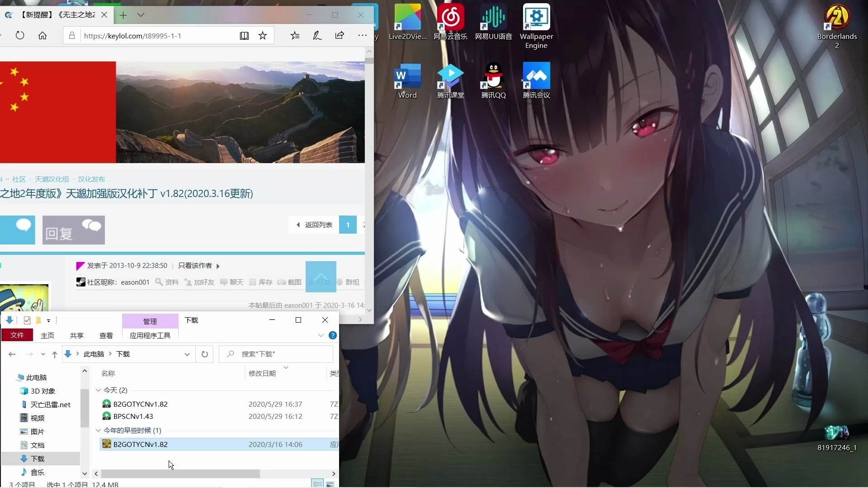Open the 汉化发布 breadcrumb link
Viewport: 868px width, 488px height.
[x=91, y=179]
